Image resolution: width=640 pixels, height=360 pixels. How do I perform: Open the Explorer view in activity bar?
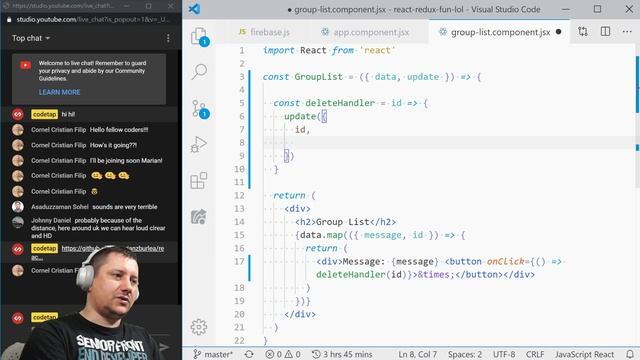tap(200, 37)
